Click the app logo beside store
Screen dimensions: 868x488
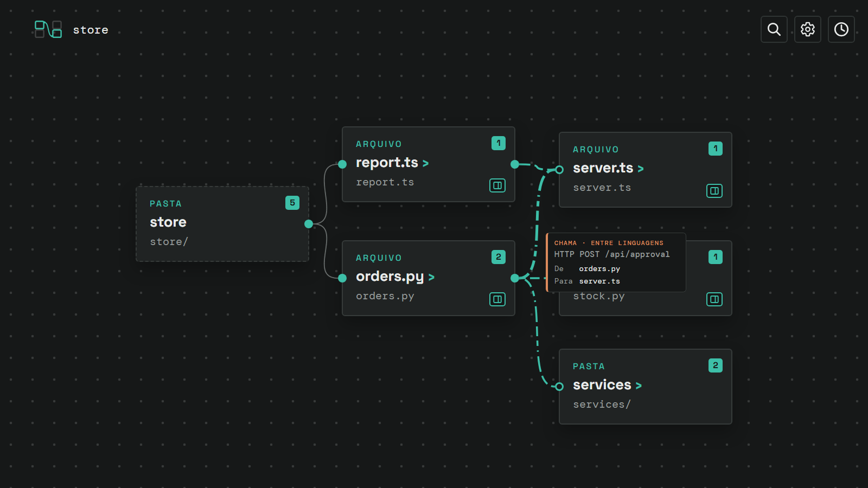48,29
